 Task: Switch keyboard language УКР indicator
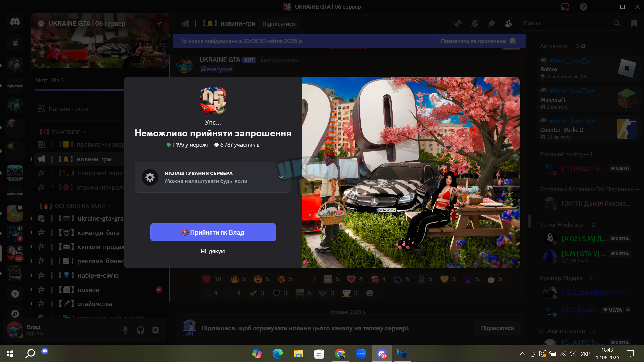point(585,354)
